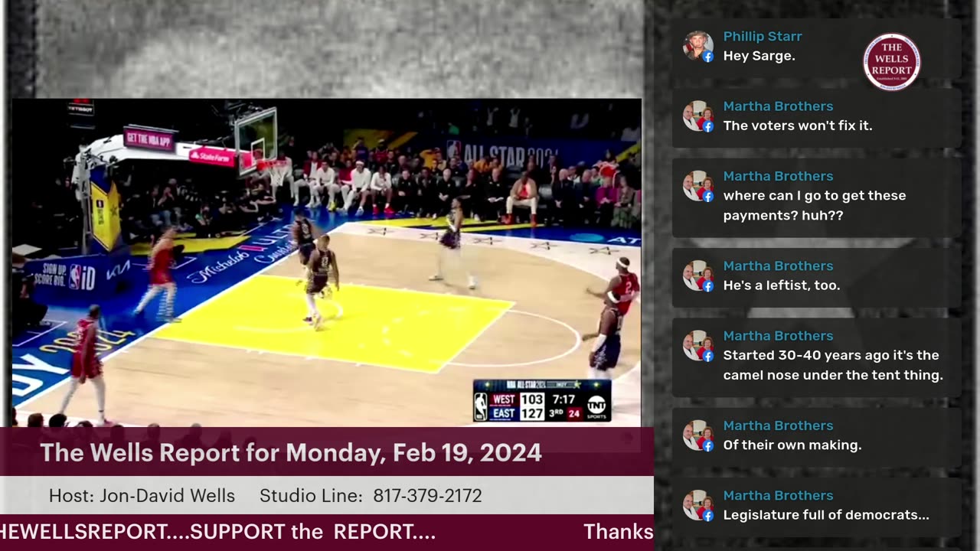Click the title 'The Wells Report for Monday, Feb 19, 2024'

pos(291,452)
